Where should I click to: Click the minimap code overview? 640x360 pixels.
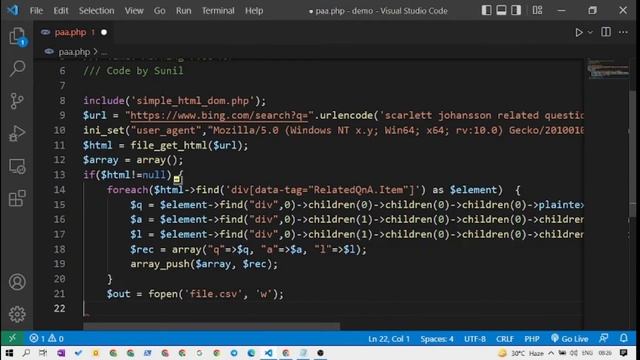point(608,69)
